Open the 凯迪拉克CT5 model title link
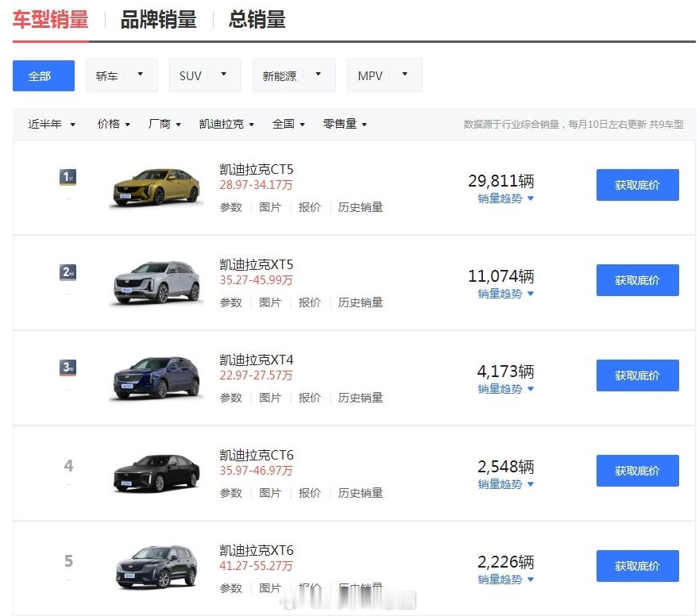This screenshot has width=699, height=616. point(257,169)
